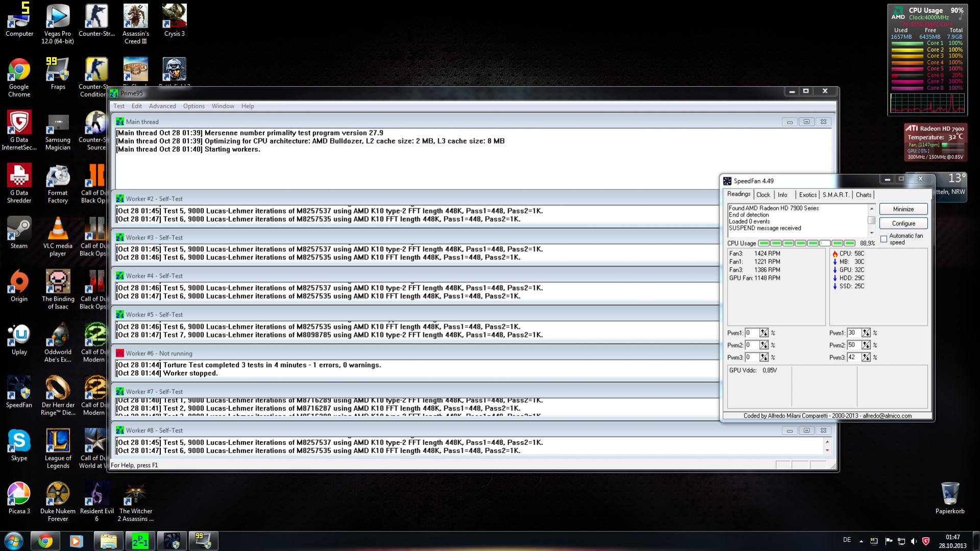Click Fraps taskbar icon
Viewport: 980px width, 551px height.
(203, 541)
